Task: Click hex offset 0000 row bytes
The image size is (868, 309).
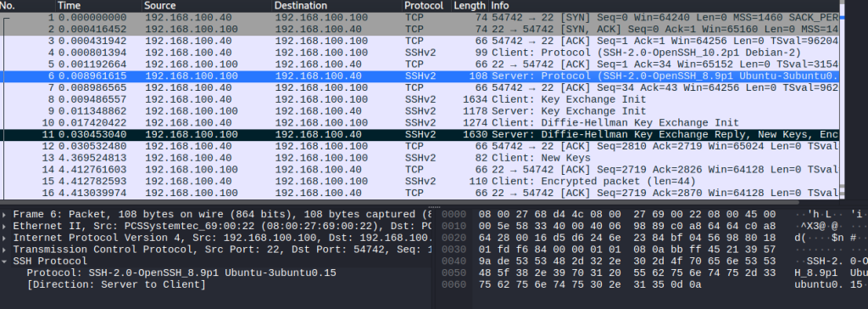Action: [x=627, y=214]
